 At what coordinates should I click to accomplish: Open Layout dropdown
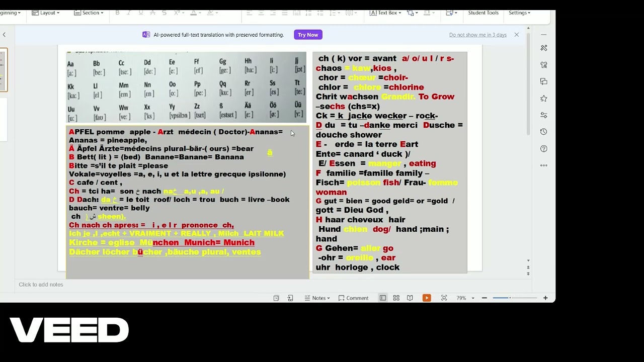[x=46, y=13]
